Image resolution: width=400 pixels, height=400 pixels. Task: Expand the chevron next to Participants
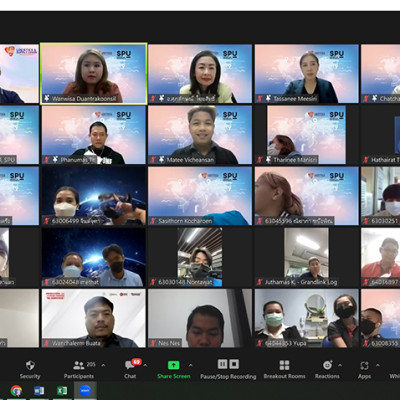tap(103, 365)
